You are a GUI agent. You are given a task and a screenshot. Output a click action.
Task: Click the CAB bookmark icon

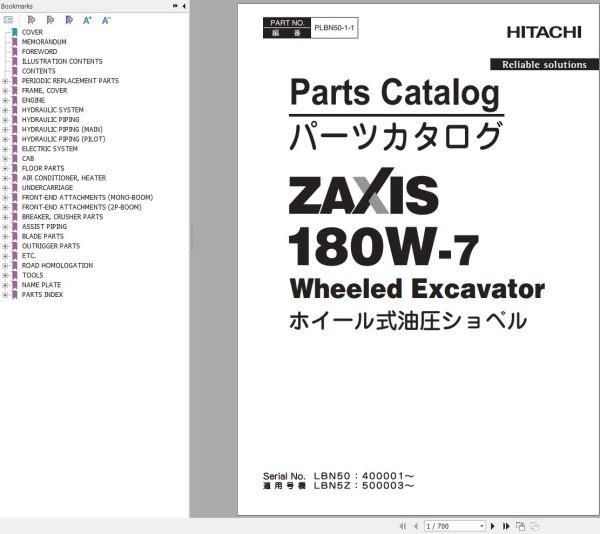coord(15,158)
